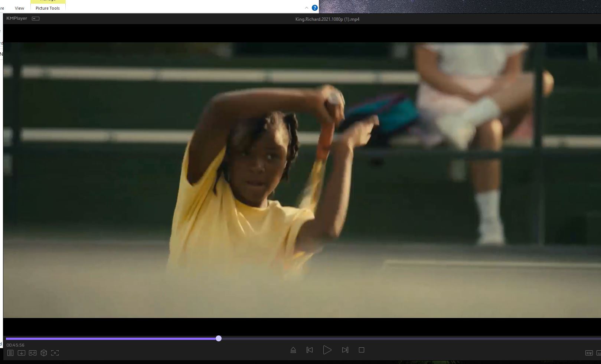Enable VR headset mode icon

click(33, 353)
